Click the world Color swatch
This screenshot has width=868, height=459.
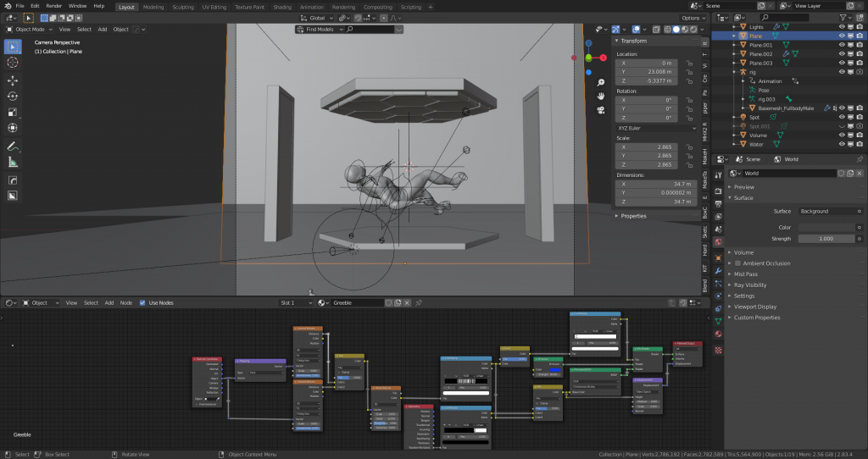click(826, 227)
